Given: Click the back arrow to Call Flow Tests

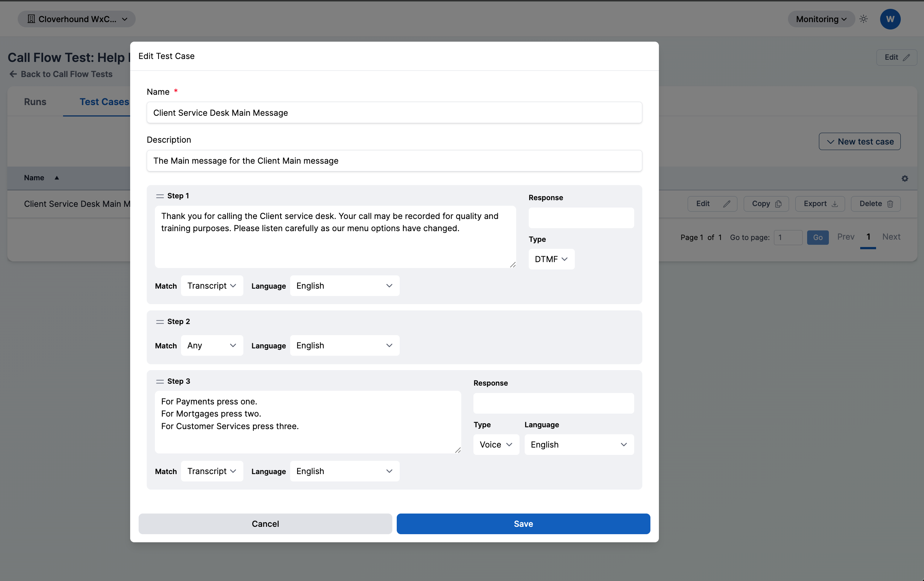Looking at the screenshot, I should coord(13,74).
